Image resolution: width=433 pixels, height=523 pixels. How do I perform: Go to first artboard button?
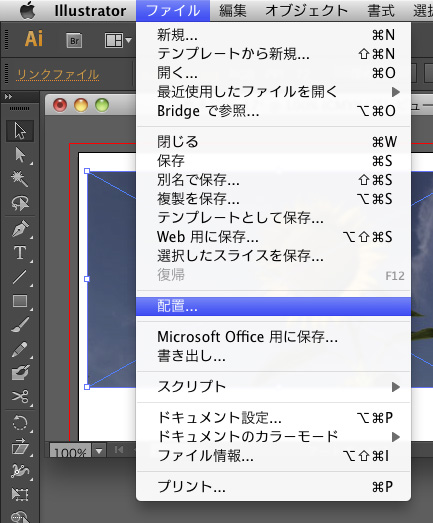pyautogui.click(x=119, y=450)
